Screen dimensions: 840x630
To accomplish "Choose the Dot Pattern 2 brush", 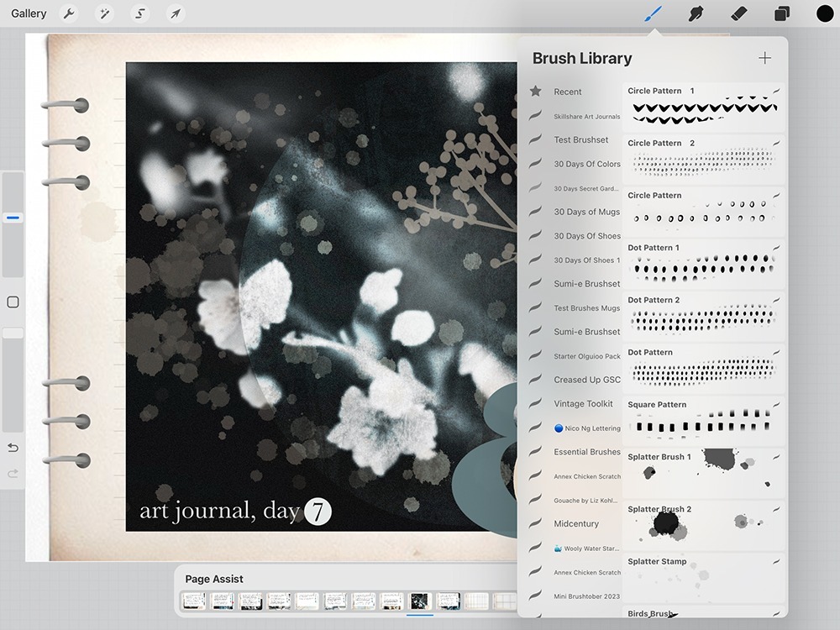I will 703,316.
